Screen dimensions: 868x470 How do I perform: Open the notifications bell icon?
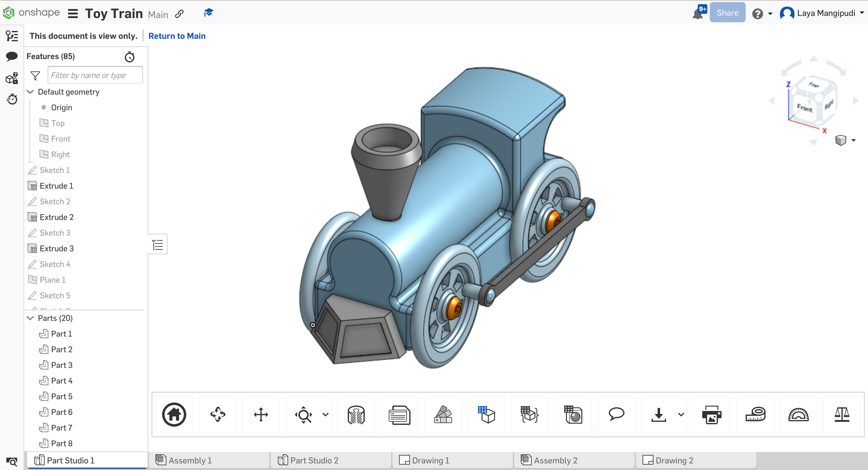click(x=698, y=14)
